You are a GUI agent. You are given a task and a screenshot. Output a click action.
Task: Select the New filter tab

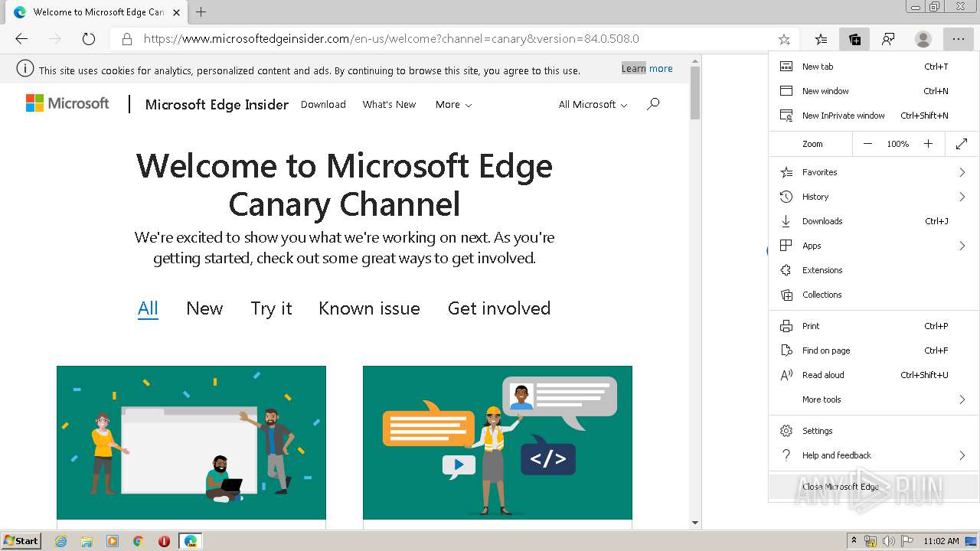(204, 308)
